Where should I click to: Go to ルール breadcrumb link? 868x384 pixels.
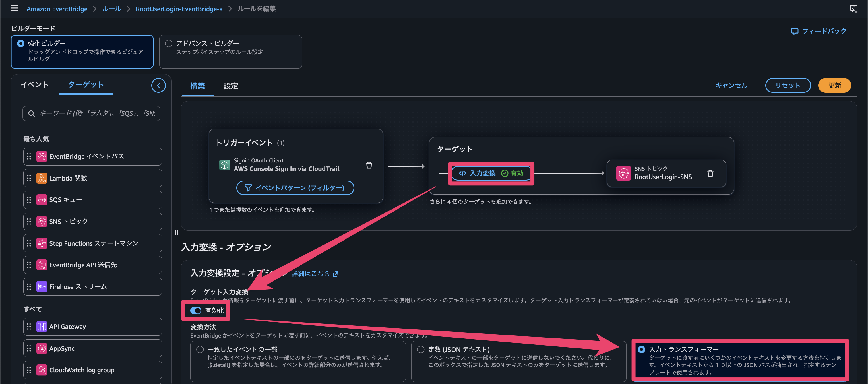click(x=112, y=9)
